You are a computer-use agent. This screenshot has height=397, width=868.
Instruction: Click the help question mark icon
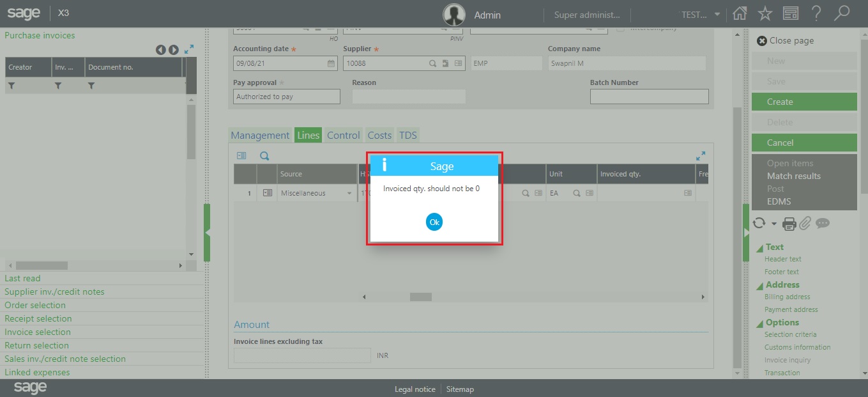tap(816, 13)
